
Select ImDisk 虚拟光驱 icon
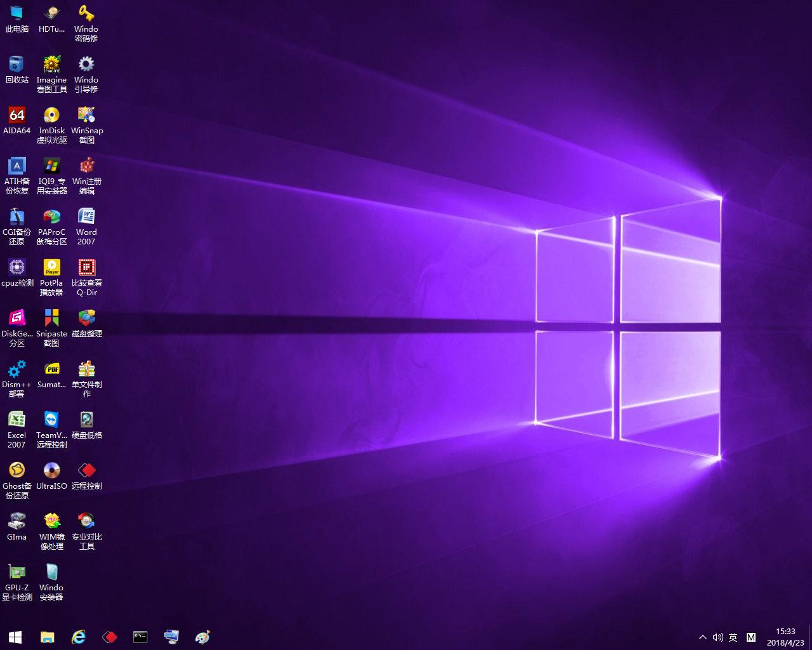click(x=51, y=125)
